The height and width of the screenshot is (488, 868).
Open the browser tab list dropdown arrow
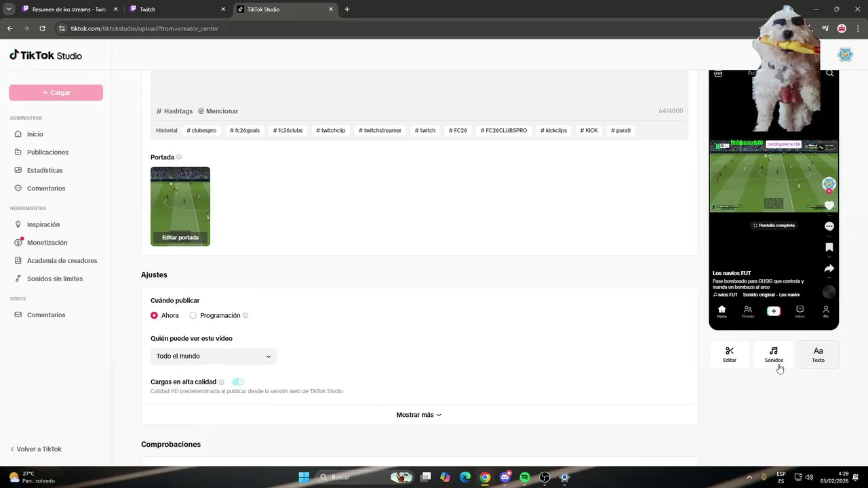[x=9, y=9]
